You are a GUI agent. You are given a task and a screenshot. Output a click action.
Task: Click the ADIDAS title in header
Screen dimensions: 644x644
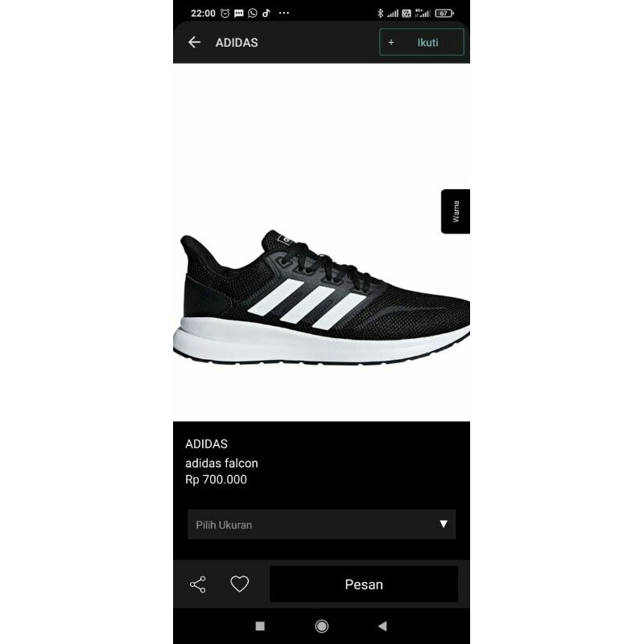(237, 43)
